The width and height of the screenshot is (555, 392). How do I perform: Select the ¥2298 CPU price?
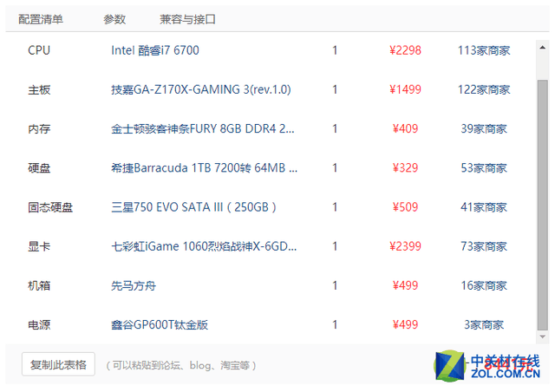405,50
